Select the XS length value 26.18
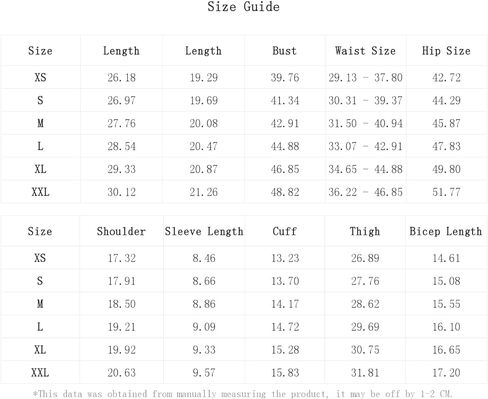The width and height of the screenshot is (488, 399). click(121, 78)
